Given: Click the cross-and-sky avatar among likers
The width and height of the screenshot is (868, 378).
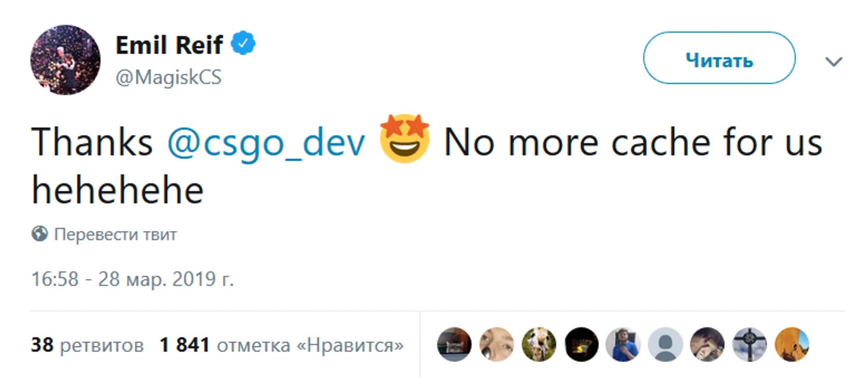Looking at the screenshot, I should click(x=749, y=344).
